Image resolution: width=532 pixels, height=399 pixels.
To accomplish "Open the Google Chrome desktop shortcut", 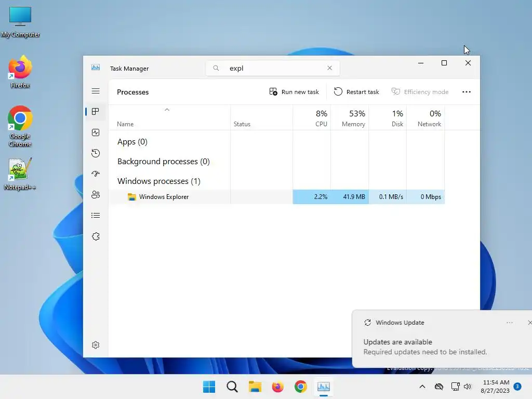I will 20,126.
